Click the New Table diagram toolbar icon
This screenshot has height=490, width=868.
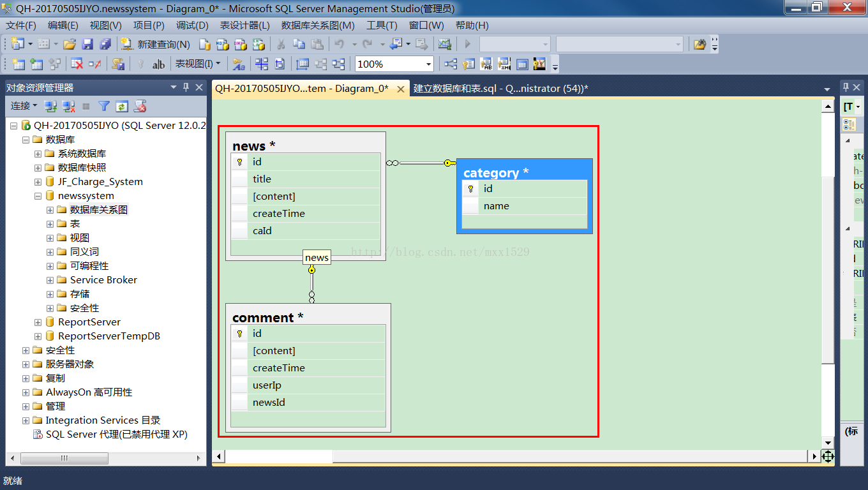pyautogui.click(x=19, y=64)
